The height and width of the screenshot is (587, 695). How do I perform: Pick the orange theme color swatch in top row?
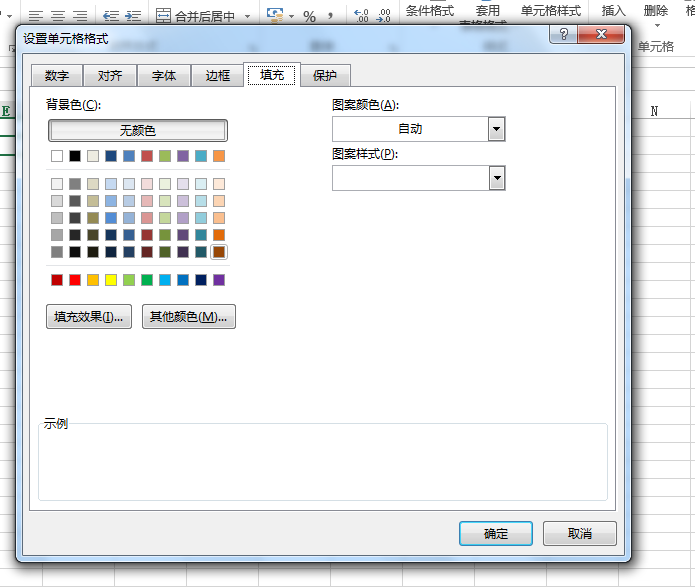(x=219, y=156)
